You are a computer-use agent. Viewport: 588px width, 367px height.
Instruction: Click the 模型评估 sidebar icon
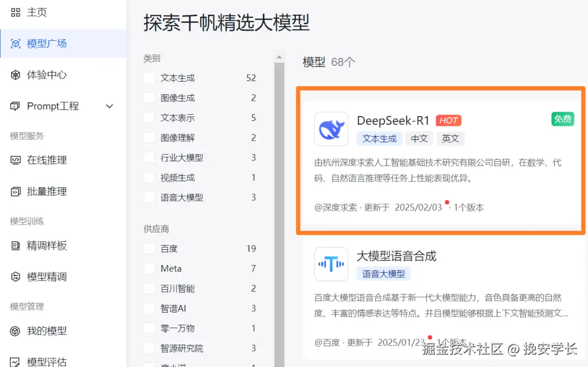(15, 362)
